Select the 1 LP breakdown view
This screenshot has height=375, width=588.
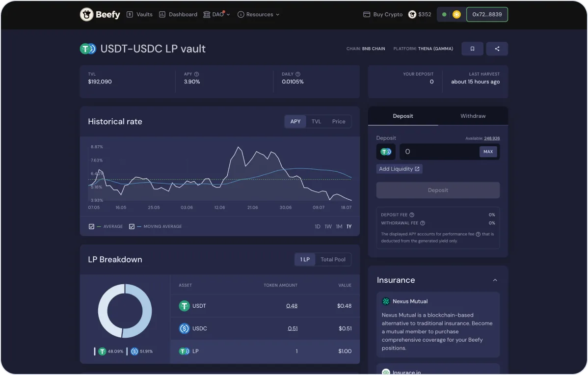point(305,260)
